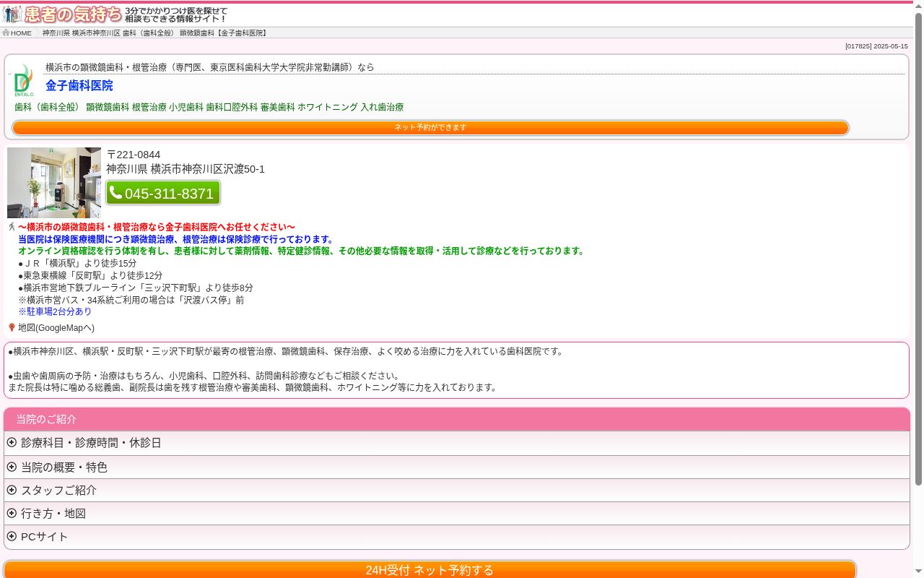Call the clinic via 045-311-8371 button
The width and height of the screenshot is (924, 578).
[x=163, y=193]
